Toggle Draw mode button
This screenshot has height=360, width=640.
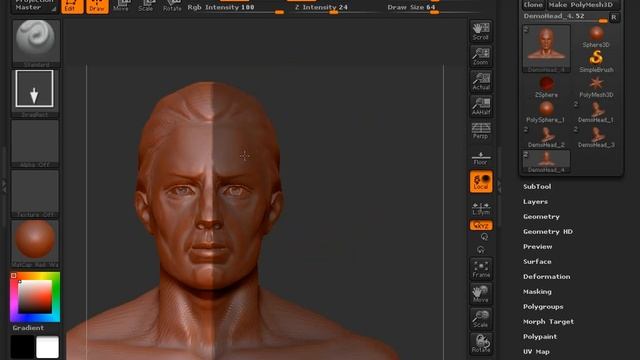97,6
